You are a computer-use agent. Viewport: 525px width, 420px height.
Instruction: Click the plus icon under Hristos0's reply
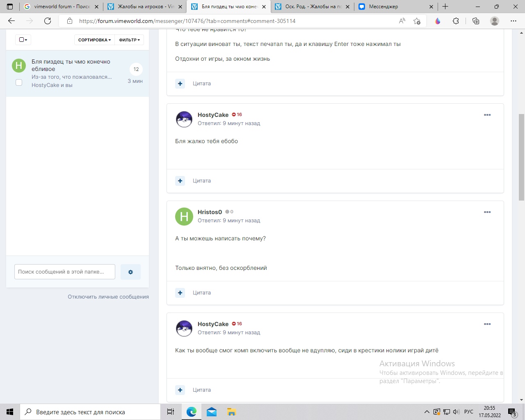point(180,293)
